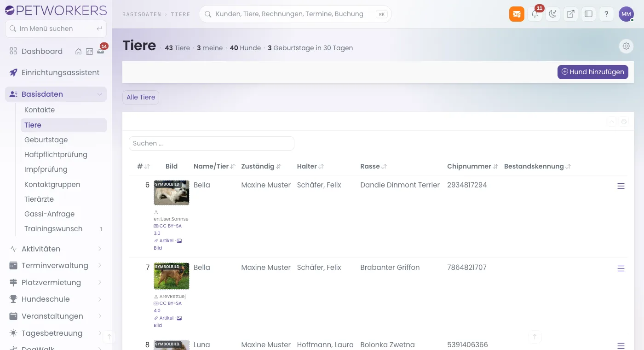Focus the Suchen table search box

click(211, 143)
